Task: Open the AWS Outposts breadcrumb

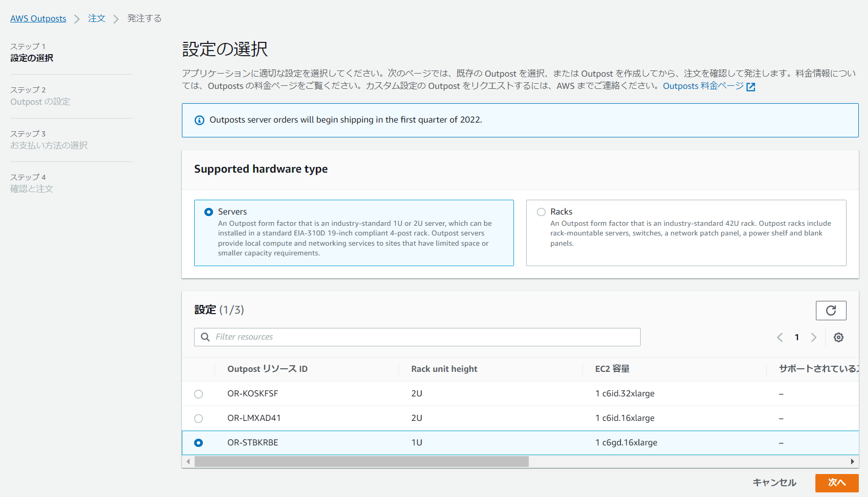Action: pos(38,18)
